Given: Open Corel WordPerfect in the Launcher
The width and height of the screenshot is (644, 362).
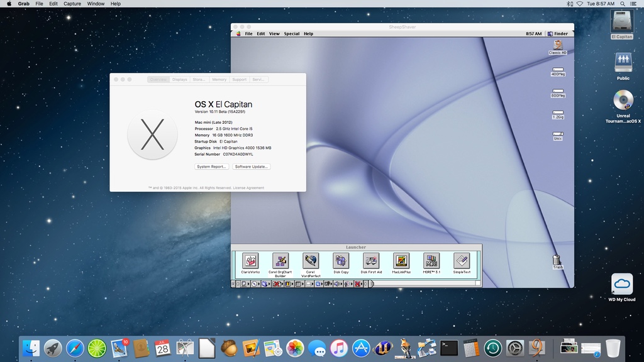Looking at the screenshot, I should pos(311,261).
